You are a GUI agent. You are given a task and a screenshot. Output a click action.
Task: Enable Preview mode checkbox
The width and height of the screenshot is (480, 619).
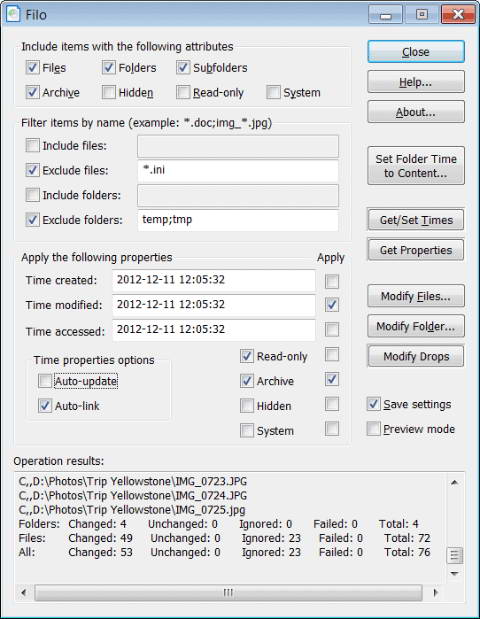(x=373, y=429)
